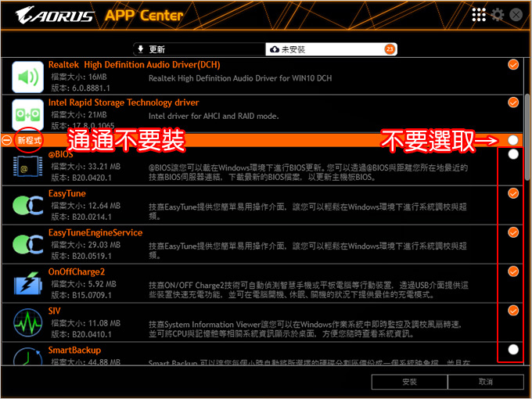Switch to the 未安裝 tab
This screenshot has height=399, width=532.
[x=331, y=49]
